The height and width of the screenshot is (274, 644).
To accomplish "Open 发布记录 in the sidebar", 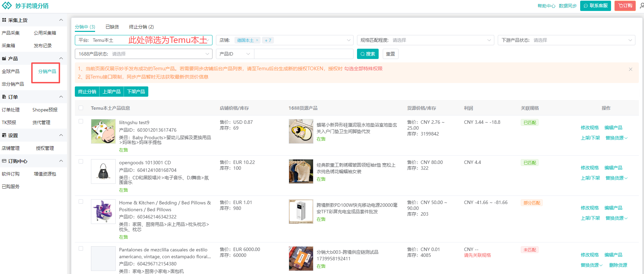I will pos(43,46).
